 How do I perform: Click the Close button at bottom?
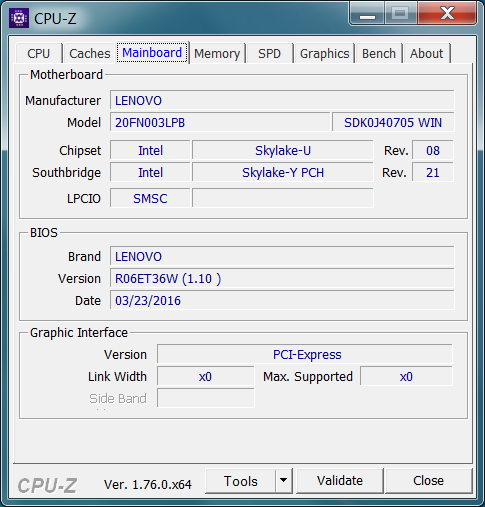point(429,481)
